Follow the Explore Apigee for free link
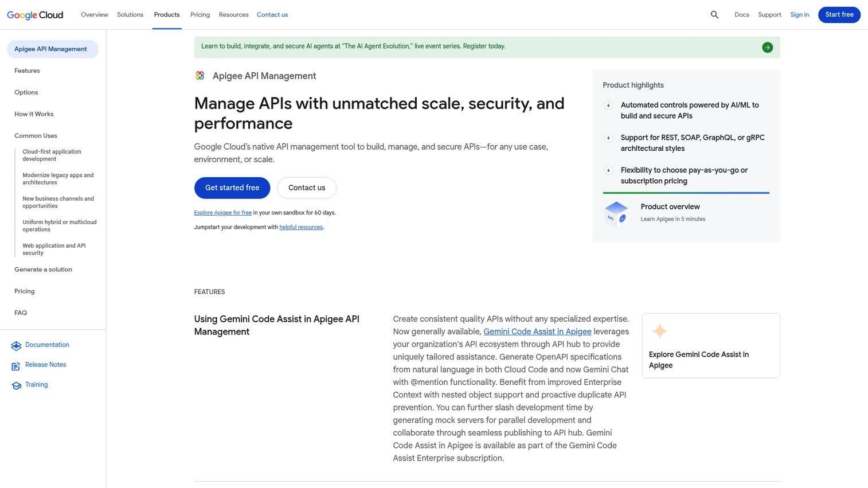This screenshot has height=488, width=868. [x=223, y=213]
